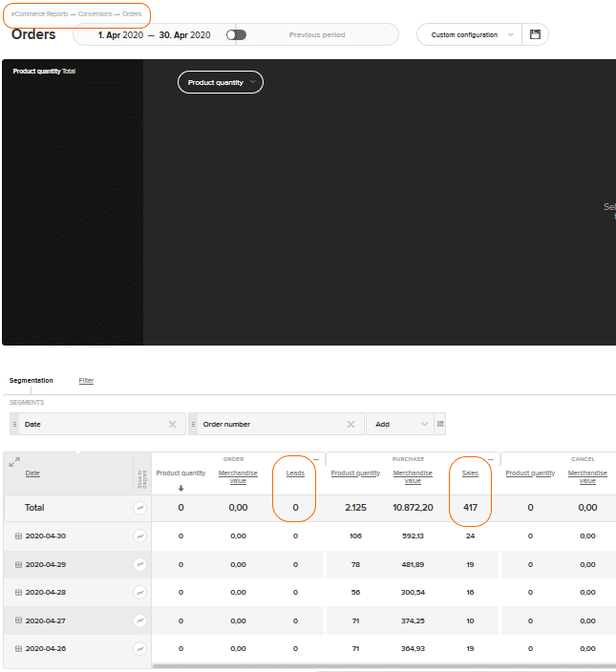Select total purchase quantity 2.125
Viewport: 616px width, 672px height.
(355, 508)
